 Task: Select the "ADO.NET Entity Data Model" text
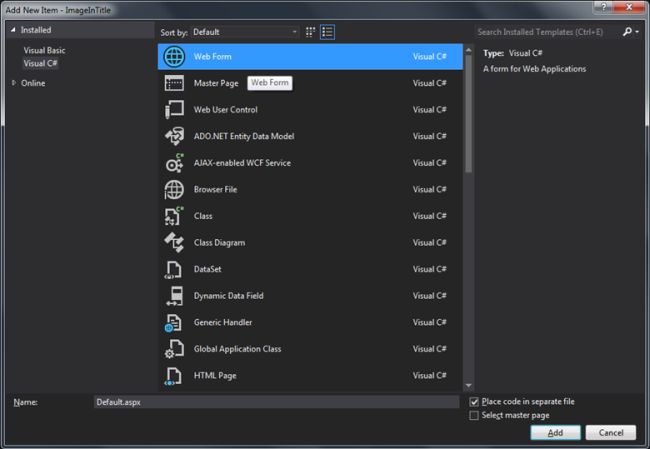244,136
